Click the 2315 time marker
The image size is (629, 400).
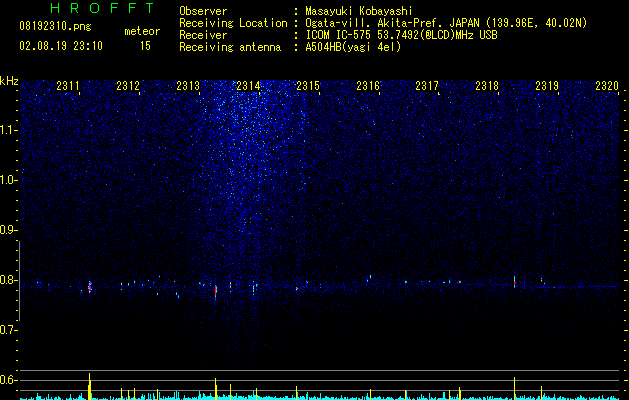coord(308,85)
